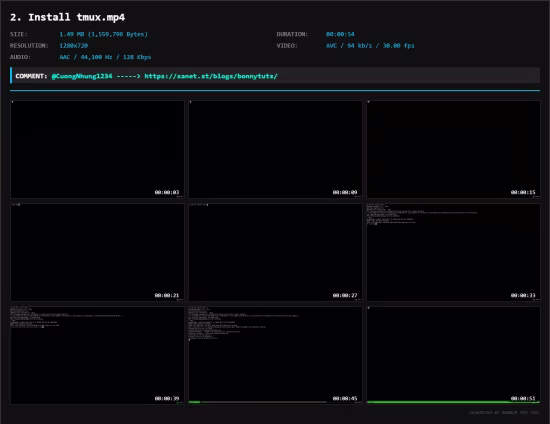The width and height of the screenshot is (550, 424).
Task: Click the 00:00:33 timestamp text
Action: point(523,295)
